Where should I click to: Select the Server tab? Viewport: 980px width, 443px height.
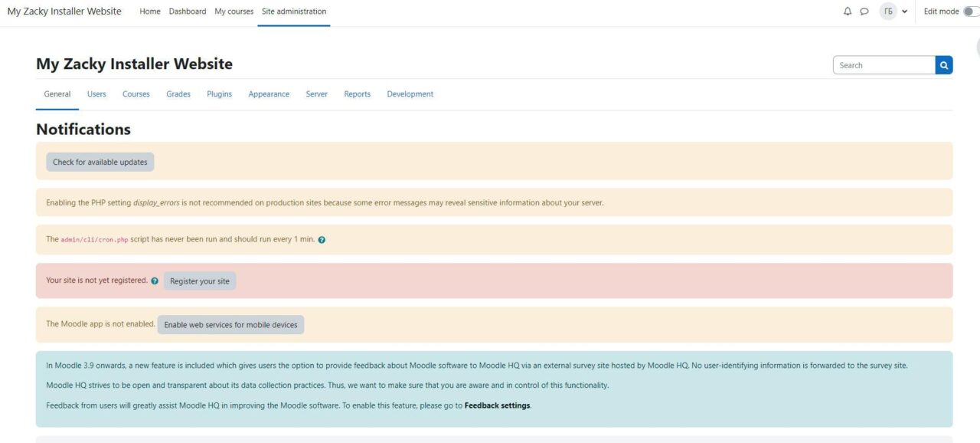pos(316,94)
